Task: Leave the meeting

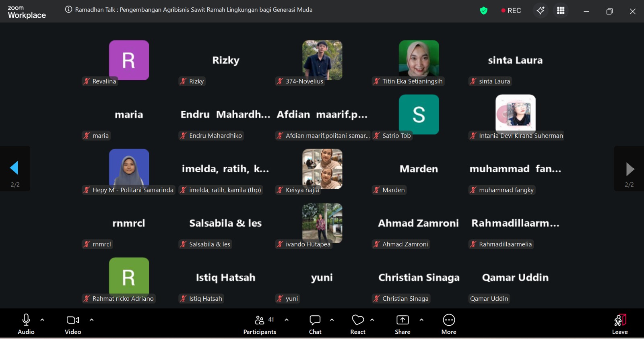Action: tap(620, 324)
